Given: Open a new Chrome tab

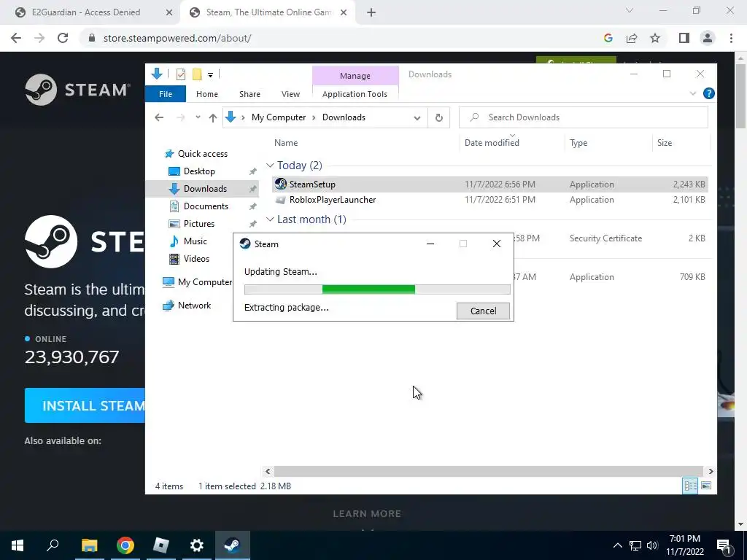Looking at the screenshot, I should coord(371,12).
